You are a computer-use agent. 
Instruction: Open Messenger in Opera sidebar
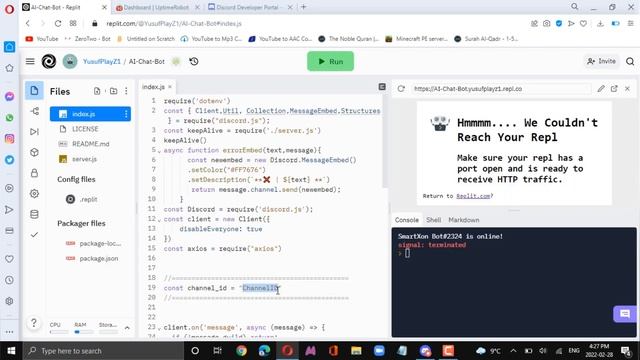(9, 97)
